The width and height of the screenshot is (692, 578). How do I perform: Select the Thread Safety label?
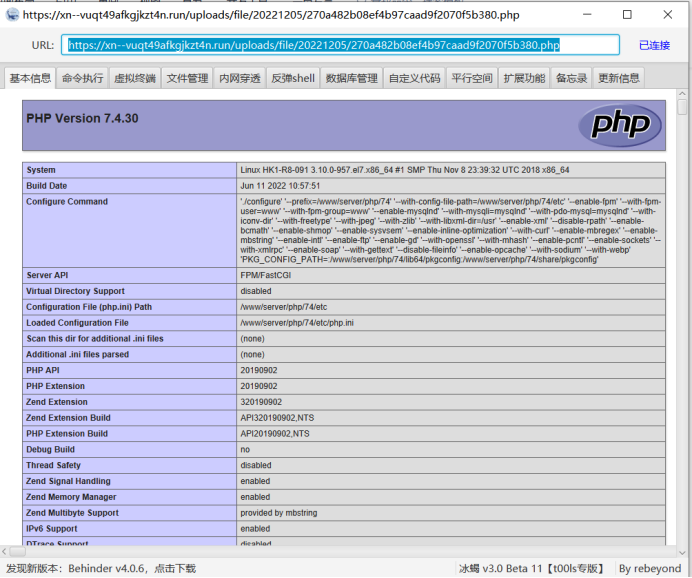click(x=53, y=465)
